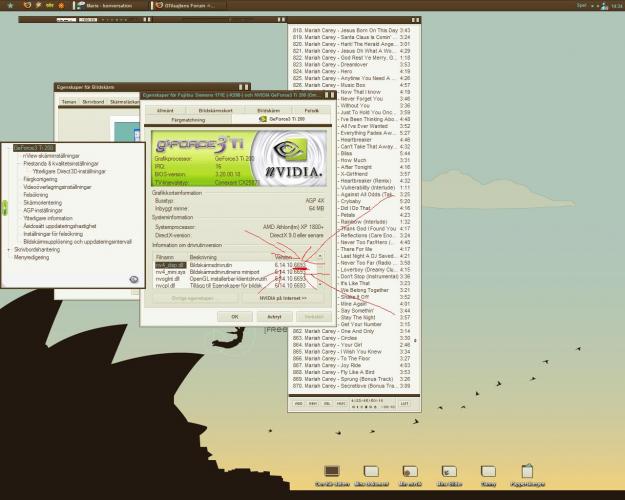The height and width of the screenshot is (500, 625).
Task: Click the Avbryt button
Action: (x=274, y=317)
